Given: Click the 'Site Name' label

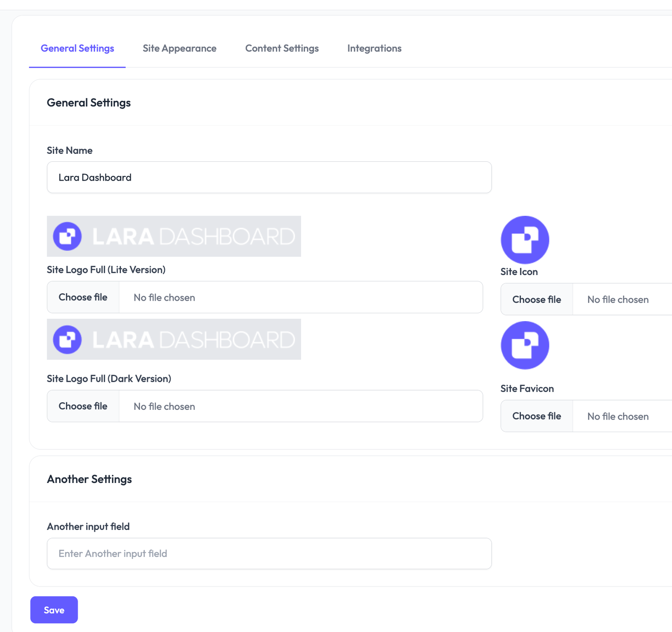Looking at the screenshot, I should pos(70,150).
